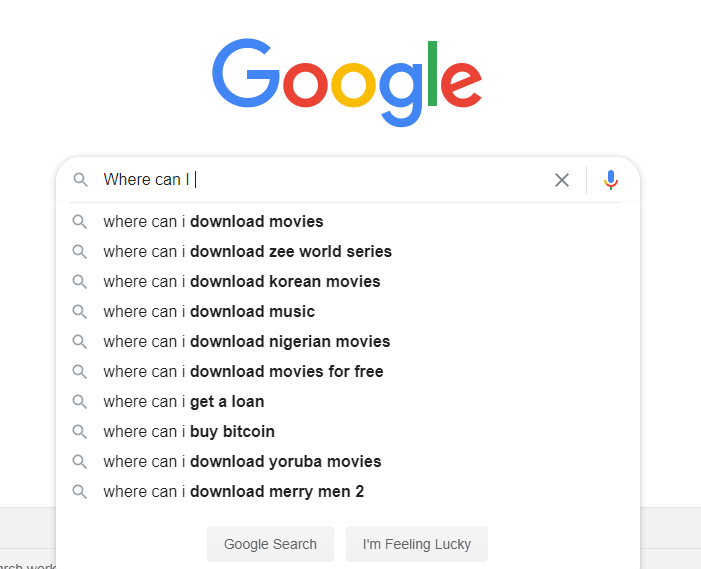Viewport: 701px width, 569px height.
Task: Choose "where can i download nigerian movies"
Action: (246, 342)
